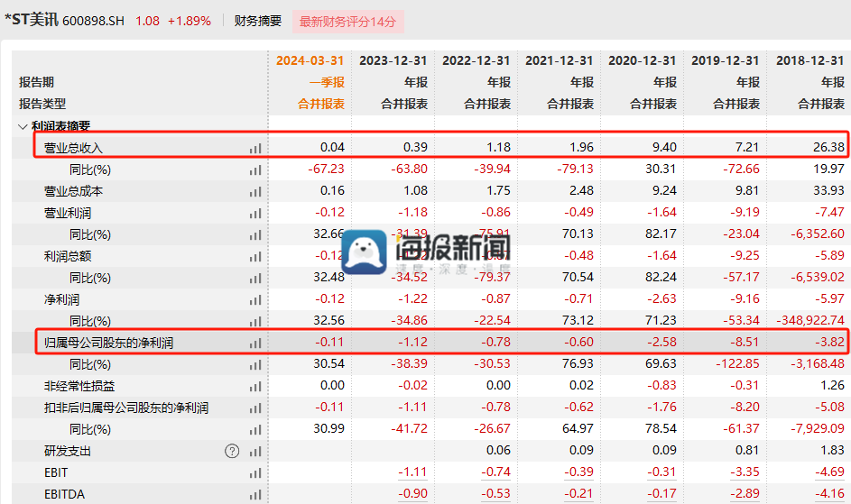
Task: Select the 2018-12-31 report column header
Action: [x=809, y=60]
